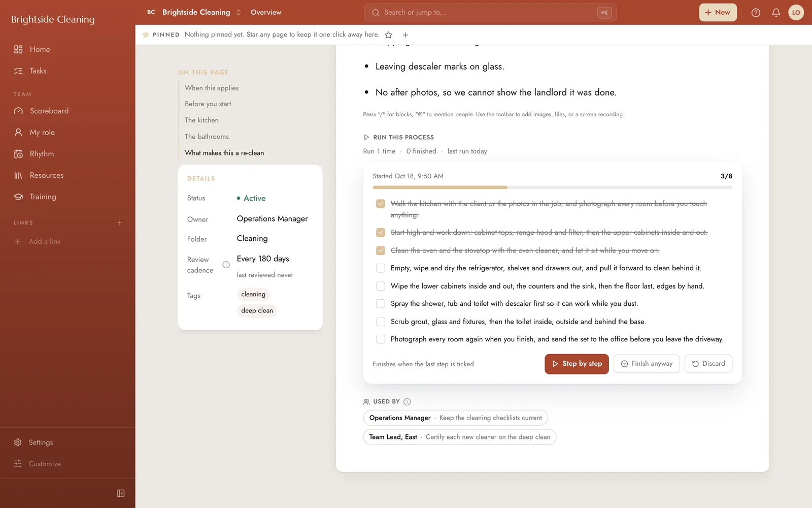Focus the Search or jump to field
The width and height of the screenshot is (812, 508).
point(490,13)
